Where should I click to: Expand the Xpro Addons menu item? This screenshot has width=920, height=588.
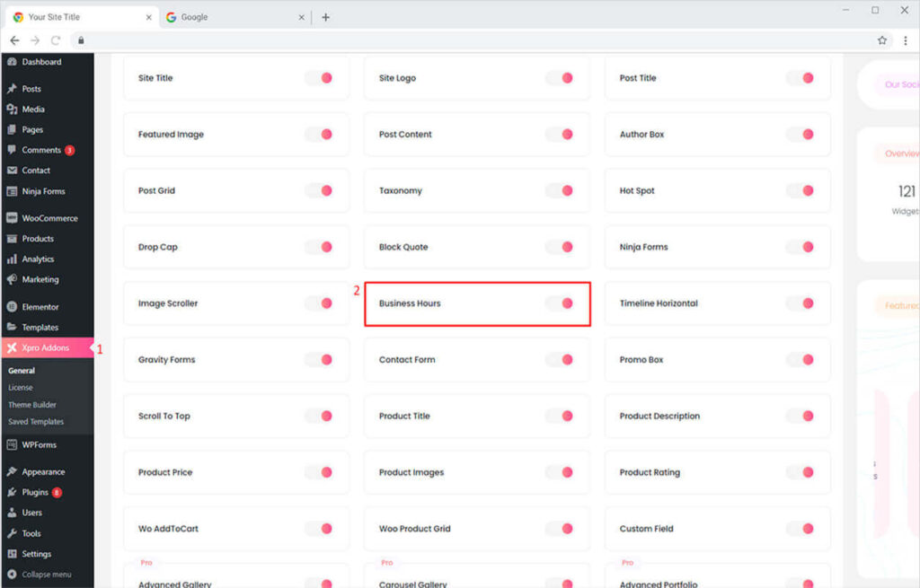[x=45, y=348]
